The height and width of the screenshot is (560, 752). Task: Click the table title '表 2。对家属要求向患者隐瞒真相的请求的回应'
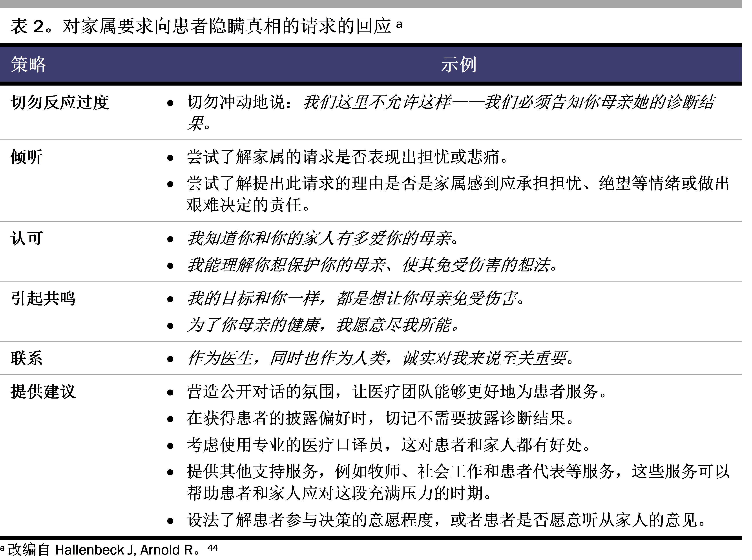click(x=201, y=26)
